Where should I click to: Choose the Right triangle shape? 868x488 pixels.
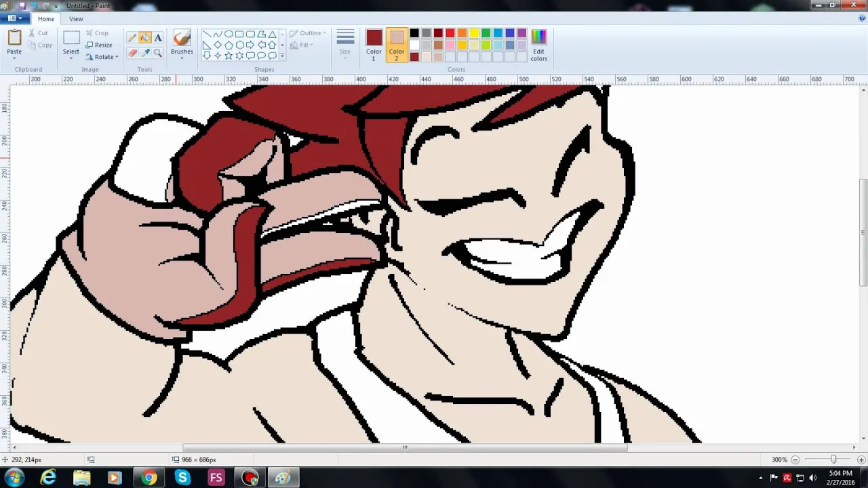tap(207, 45)
